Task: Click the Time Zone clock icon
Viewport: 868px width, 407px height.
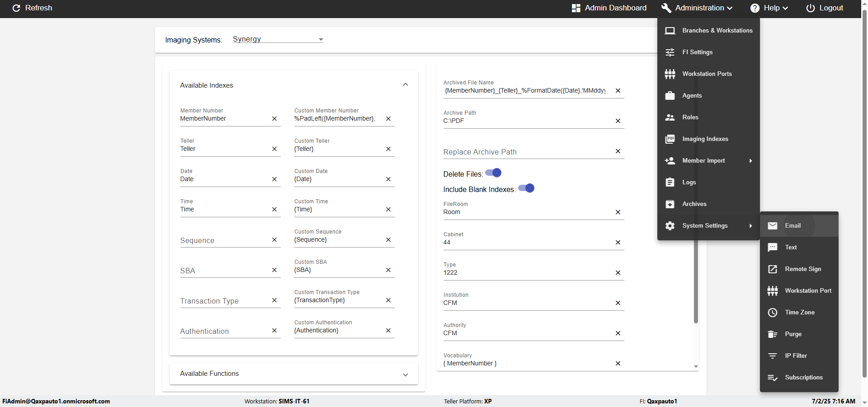Action: [773, 313]
